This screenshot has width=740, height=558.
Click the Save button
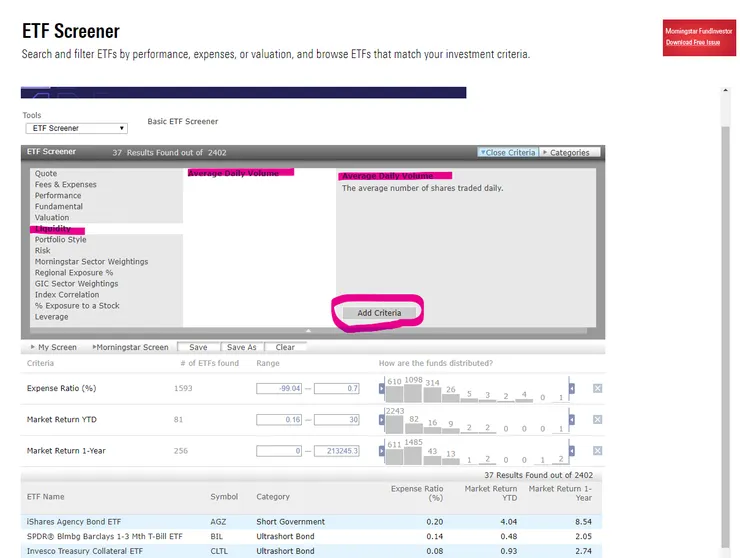tap(198, 347)
